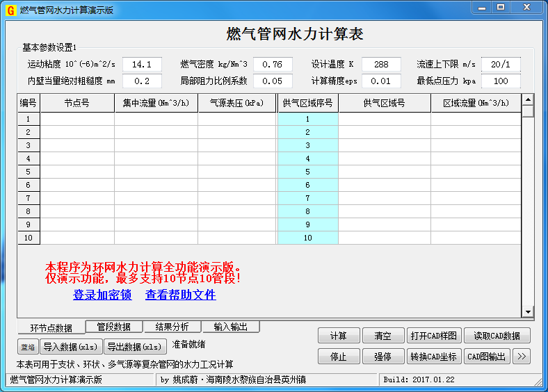
Task: Click 读取CAD数据 button
Action: (x=497, y=336)
